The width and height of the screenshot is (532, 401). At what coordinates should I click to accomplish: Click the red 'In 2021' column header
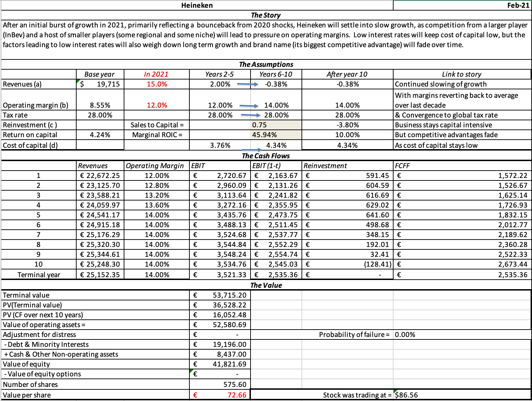click(x=156, y=74)
